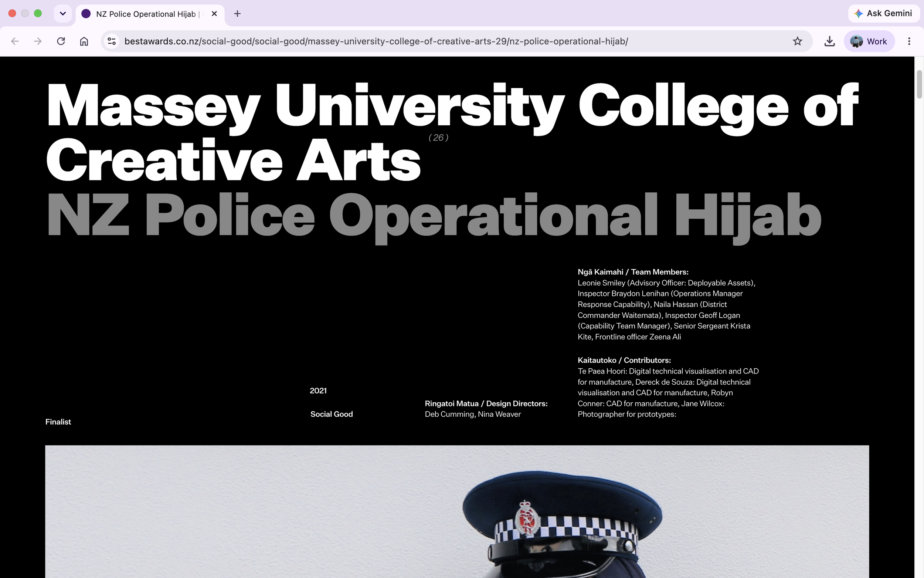The height and width of the screenshot is (578, 924).
Task: Expand the tab search dropdown arrow
Action: pos(62,14)
